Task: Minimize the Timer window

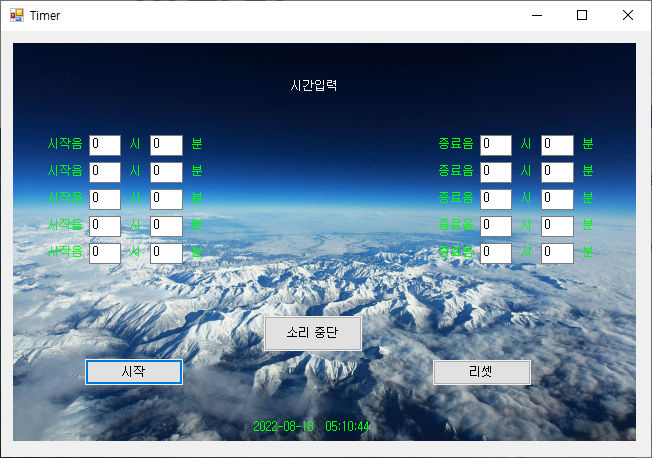Action: tap(537, 15)
